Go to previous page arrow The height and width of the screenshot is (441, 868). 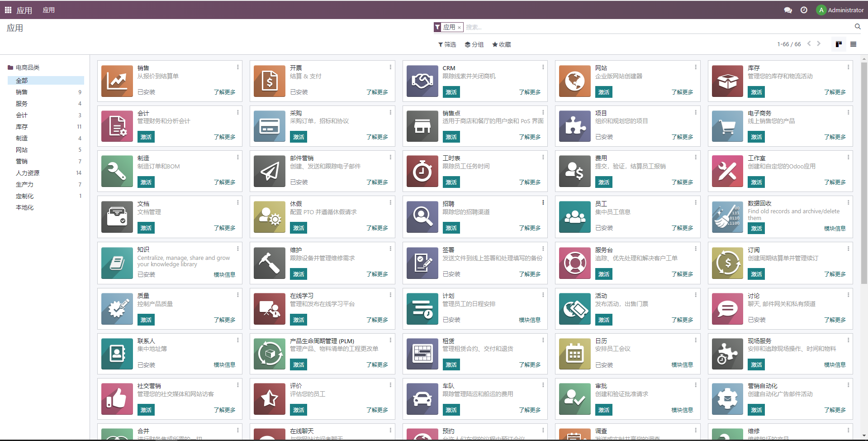click(809, 44)
